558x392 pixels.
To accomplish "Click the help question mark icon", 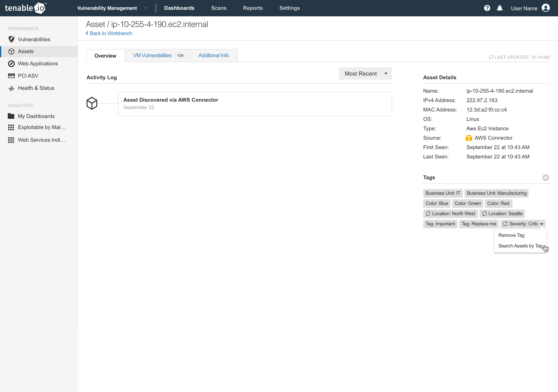I will tap(487, 8).
